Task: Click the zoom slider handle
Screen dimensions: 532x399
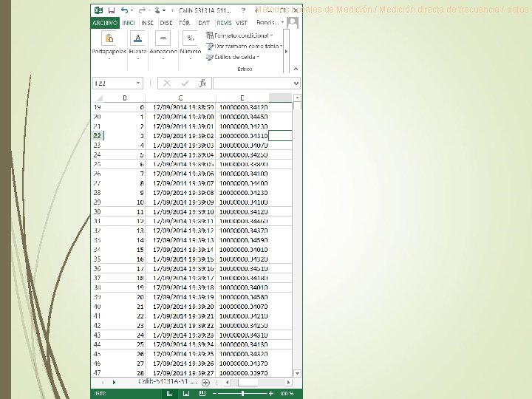Action: click(x=242, y=394)
